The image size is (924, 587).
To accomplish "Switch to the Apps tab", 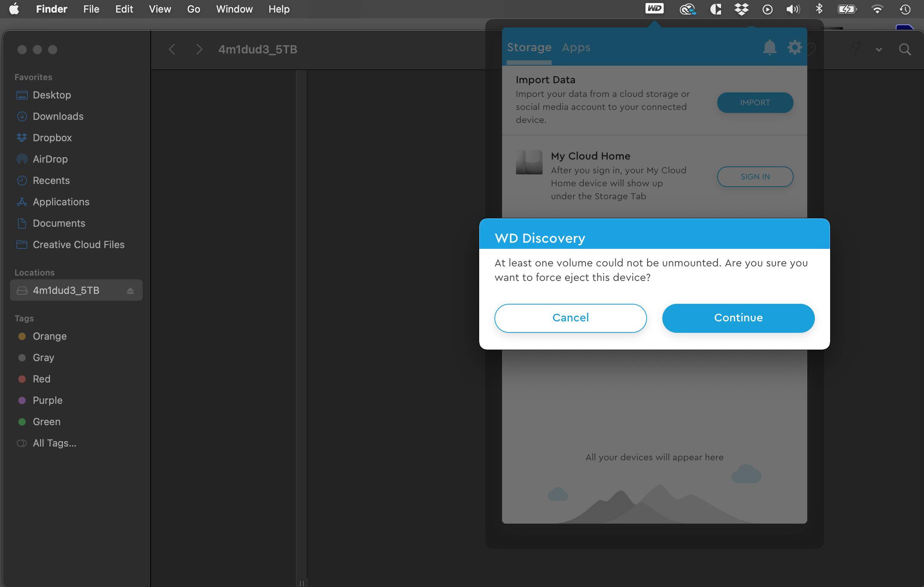I will click(576, 48).
